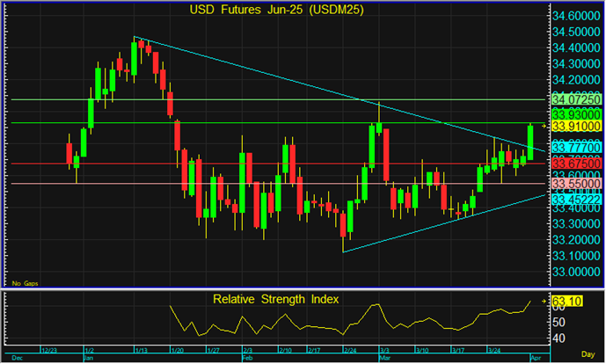Click the cyan 33.45222 trendline value
Image resolution: width=606 pixels, height=364 pixels.
(576, 200)
